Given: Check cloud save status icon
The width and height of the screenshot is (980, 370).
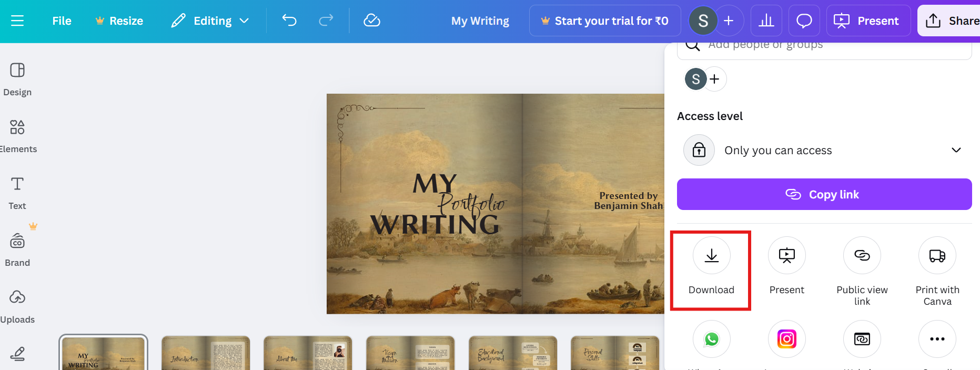Looking at the screenshot, I should [x=372, y=21].
